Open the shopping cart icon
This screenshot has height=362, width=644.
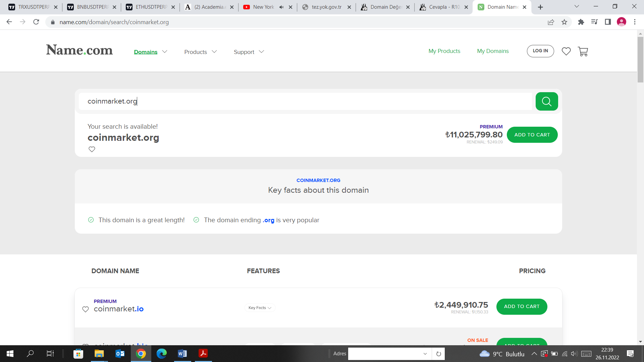coord(583,51)
